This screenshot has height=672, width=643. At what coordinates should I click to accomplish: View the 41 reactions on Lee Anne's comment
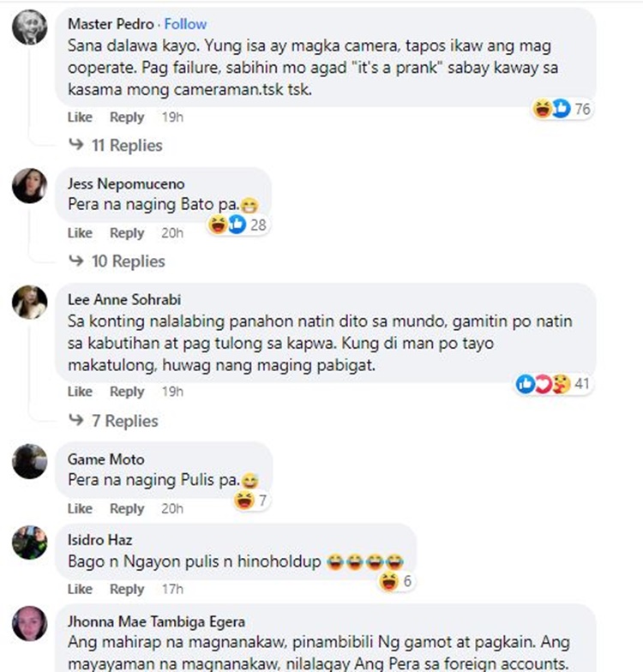pyautogui.click(x=554, y=384)
